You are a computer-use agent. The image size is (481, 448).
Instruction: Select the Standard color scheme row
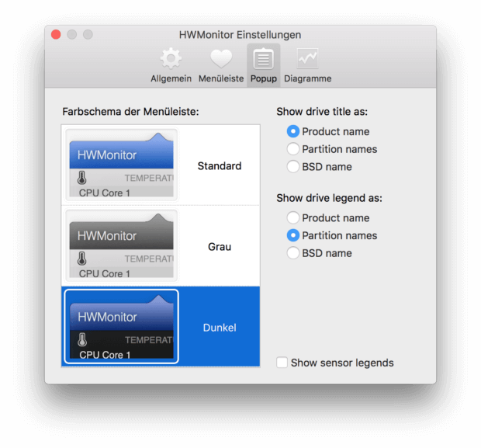coord(219,166)
